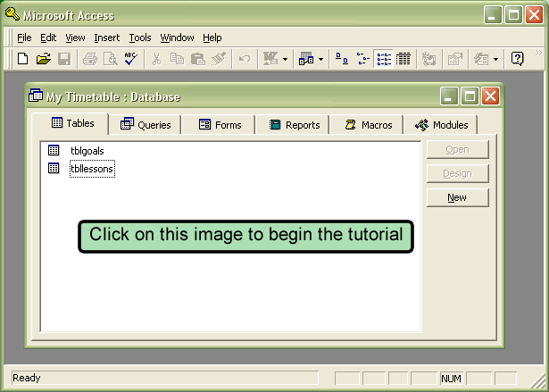Click the Microsoft Access key icon
Screen dimensions: 549x392
[12, 14]
